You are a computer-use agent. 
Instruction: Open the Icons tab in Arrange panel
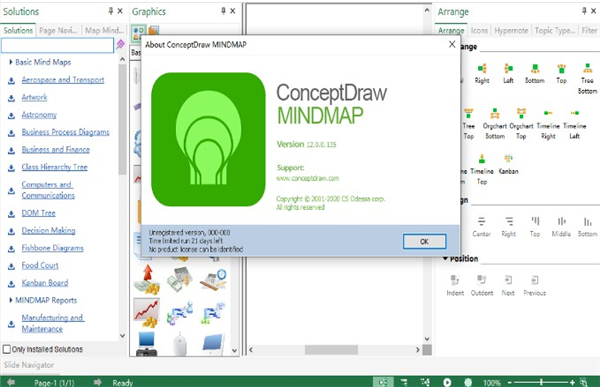(x=479, y=30)
